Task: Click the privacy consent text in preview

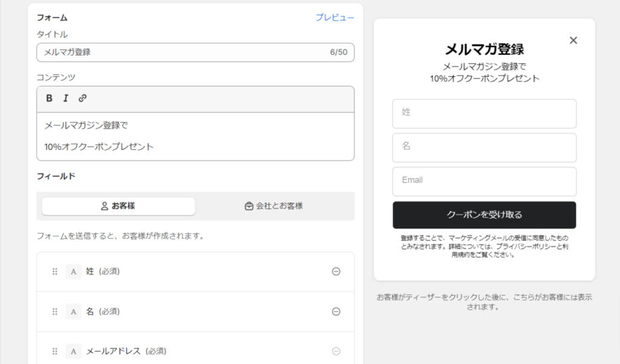Action: pos(484,246)
